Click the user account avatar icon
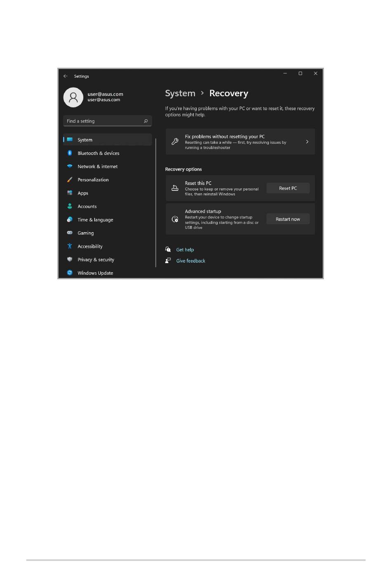Image resolution: width=392 pixels, height=575 pixels. pos(73,97)
